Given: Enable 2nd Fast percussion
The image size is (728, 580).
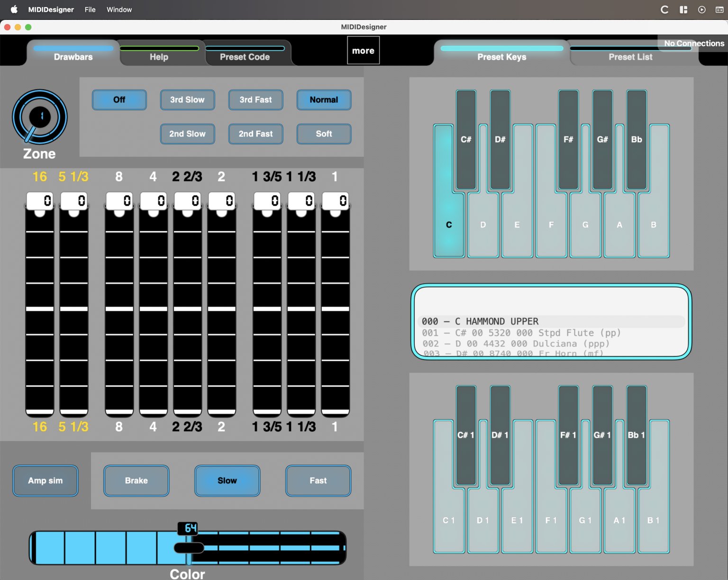Looking at the screenshot, I should 256,134.
